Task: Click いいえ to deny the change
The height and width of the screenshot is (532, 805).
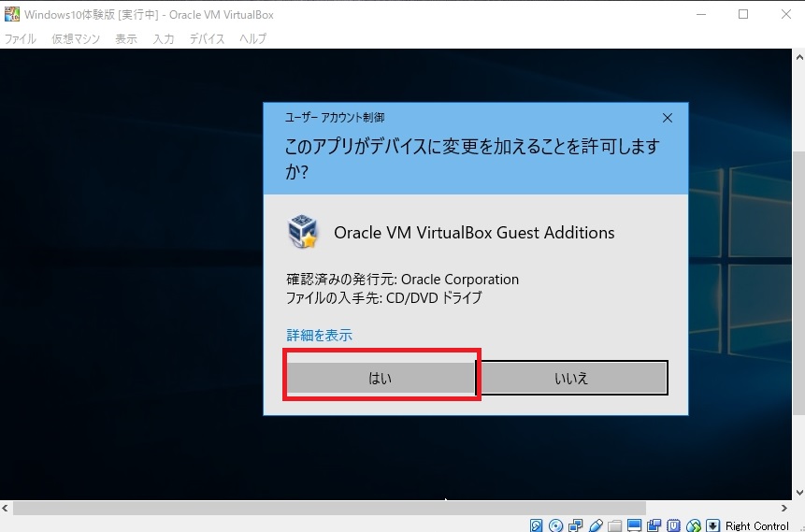Action: 571,378
